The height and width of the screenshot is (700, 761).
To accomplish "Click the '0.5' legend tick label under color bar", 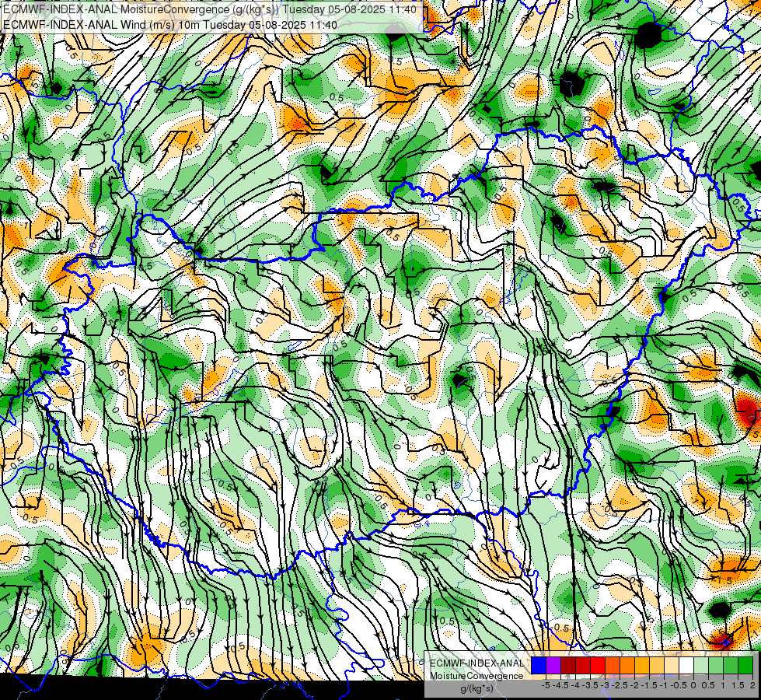I will [708, 685].
